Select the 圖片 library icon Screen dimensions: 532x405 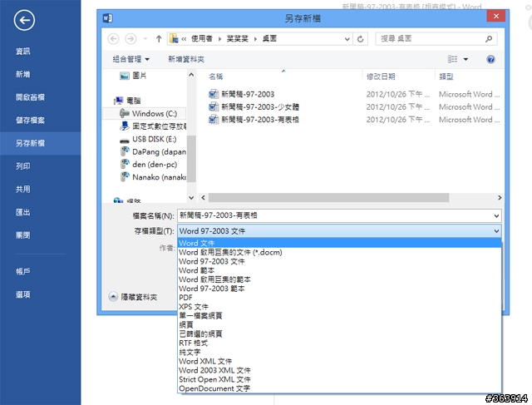click(x=125, y=76)
